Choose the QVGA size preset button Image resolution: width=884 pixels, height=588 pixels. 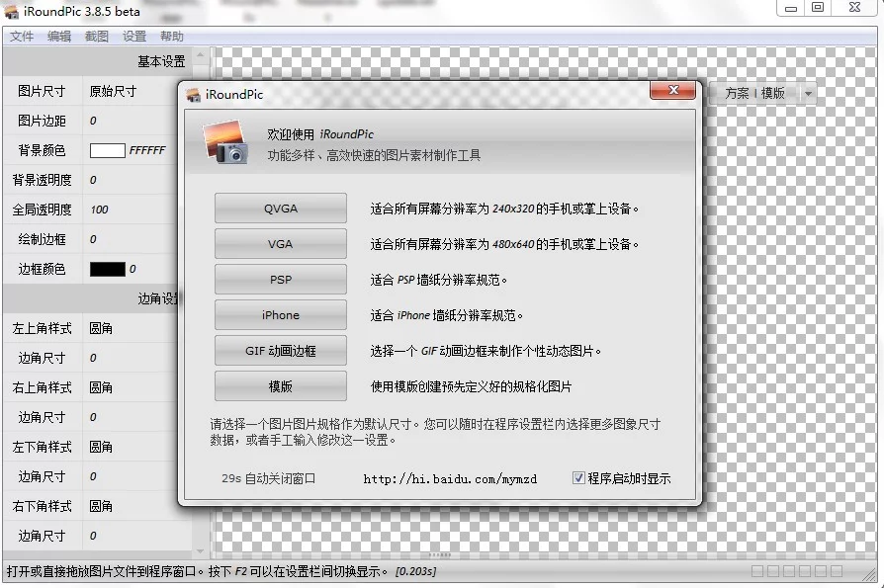coord(280,209)
